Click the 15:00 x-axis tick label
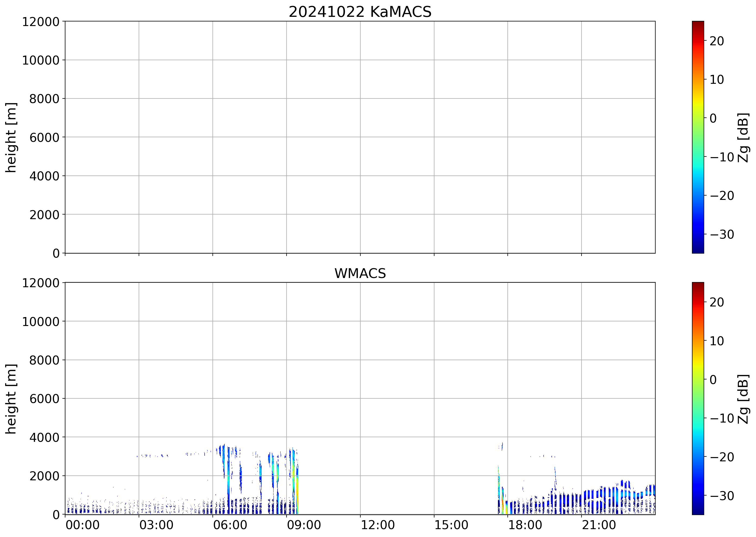 (451, 525)
